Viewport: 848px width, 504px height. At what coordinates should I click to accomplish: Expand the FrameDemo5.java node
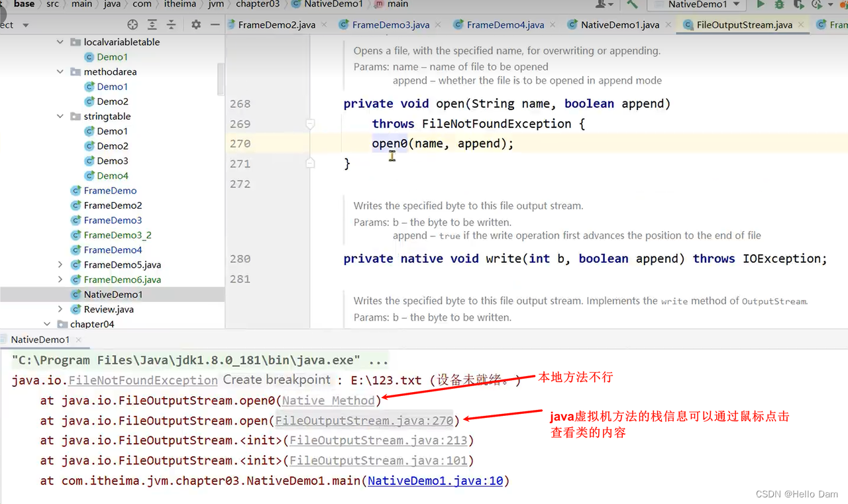click(x=60, y=265)
